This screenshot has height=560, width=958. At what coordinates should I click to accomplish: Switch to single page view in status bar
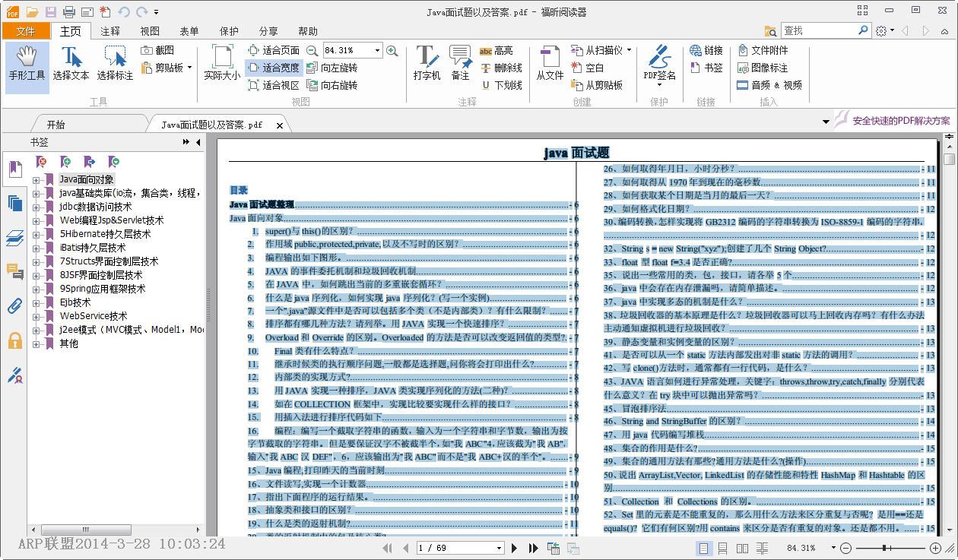tap(703, 548)
